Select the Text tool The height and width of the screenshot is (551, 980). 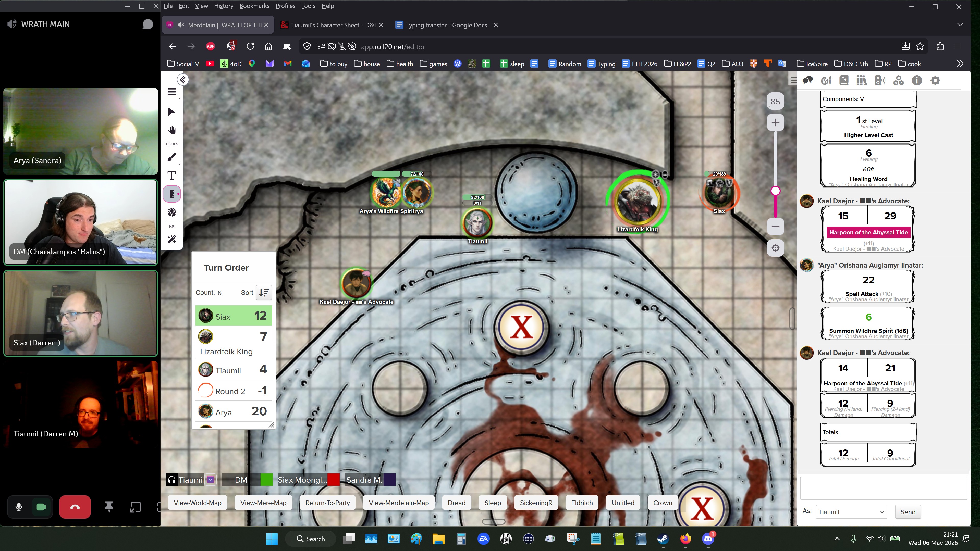click(171, 175)
